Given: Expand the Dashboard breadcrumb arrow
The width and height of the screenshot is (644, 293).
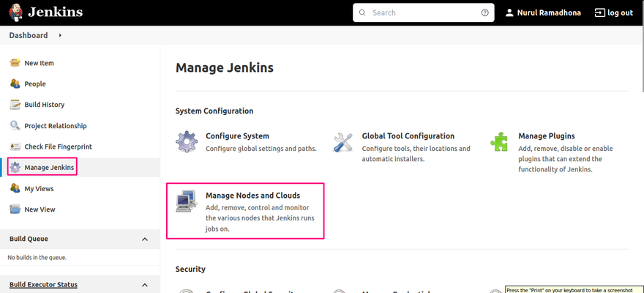Looking at the screenshot, I should pos(60,35).
